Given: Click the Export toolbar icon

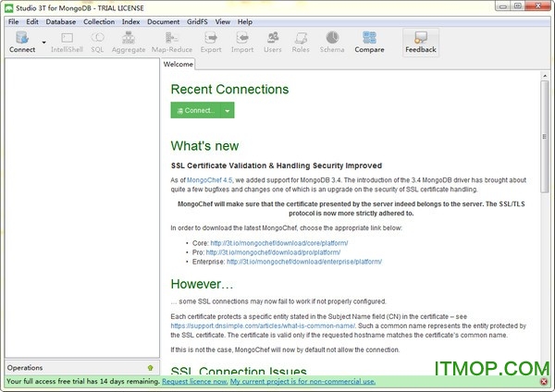Looking at the screenshot, I should coord(211,42).
